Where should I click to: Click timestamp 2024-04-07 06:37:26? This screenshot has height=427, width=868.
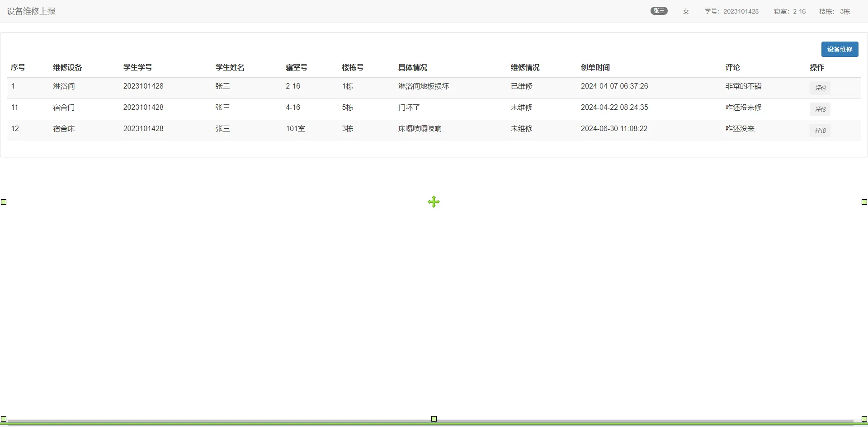coord(614,86)
